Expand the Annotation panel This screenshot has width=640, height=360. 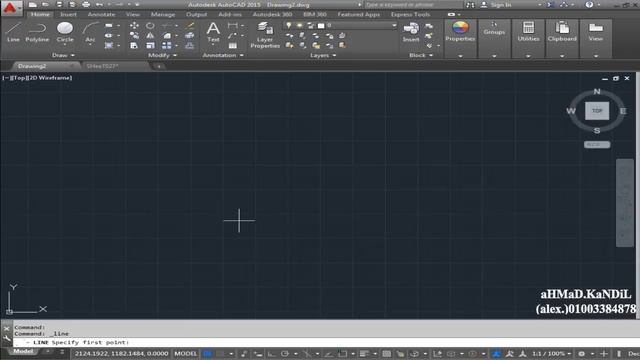223,55
